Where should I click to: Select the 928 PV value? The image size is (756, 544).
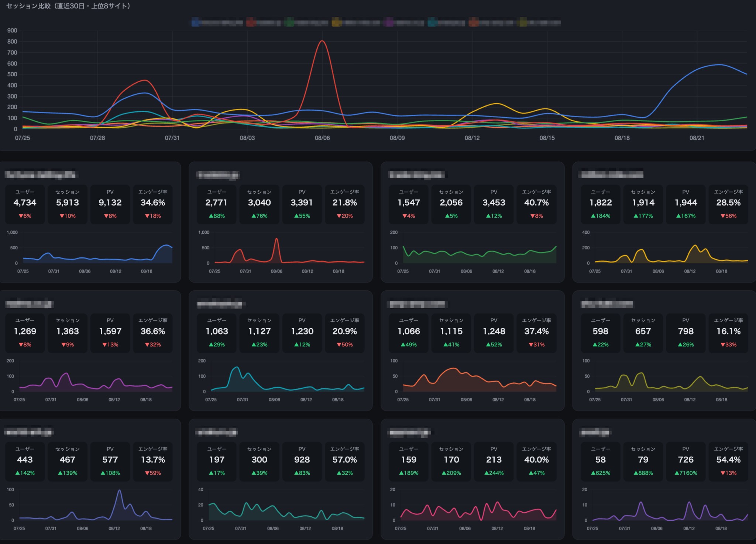coord(302,460)
